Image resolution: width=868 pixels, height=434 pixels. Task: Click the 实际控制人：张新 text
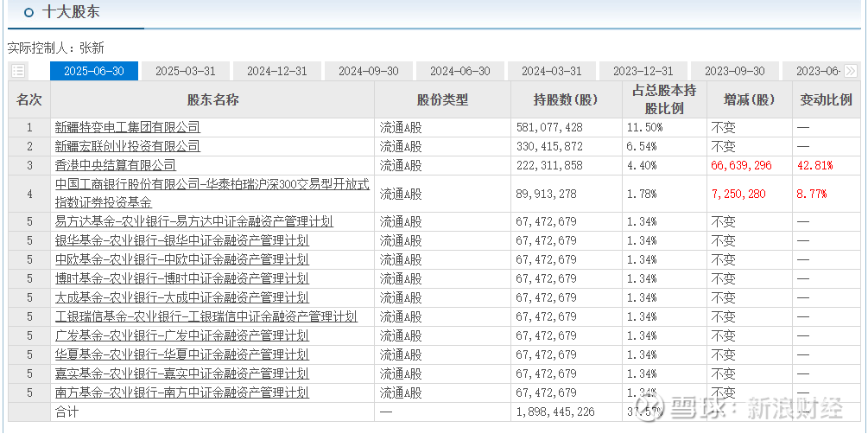(55, 48)
